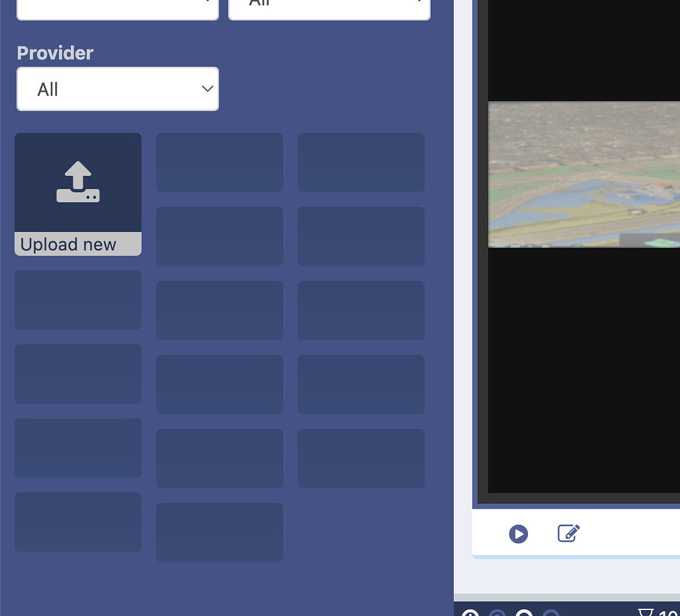The width and height of the screenshot is (680, 616).
Task: Click the highlighted circle icon in the bottom bar
Action: (497, 612)
